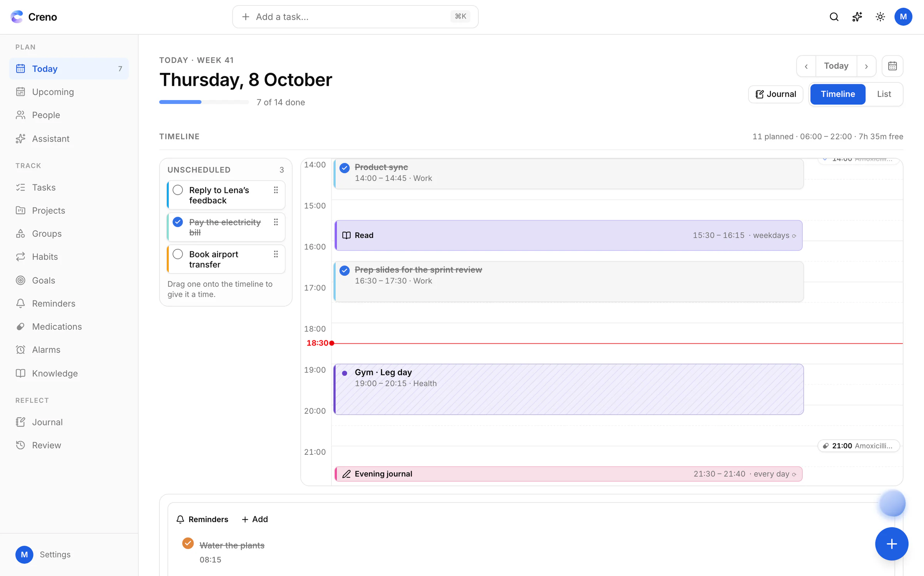Click the user avatar M in header

pyautogui.click(x=903, y=17)
